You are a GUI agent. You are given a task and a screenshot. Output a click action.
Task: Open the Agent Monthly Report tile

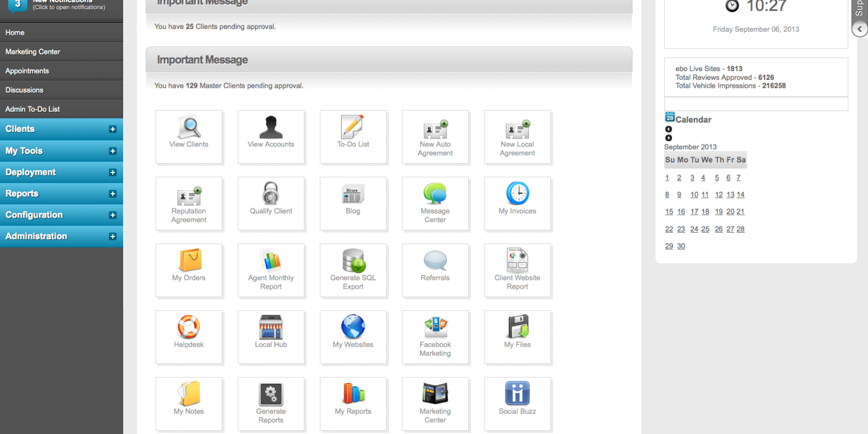coord(271,270)
